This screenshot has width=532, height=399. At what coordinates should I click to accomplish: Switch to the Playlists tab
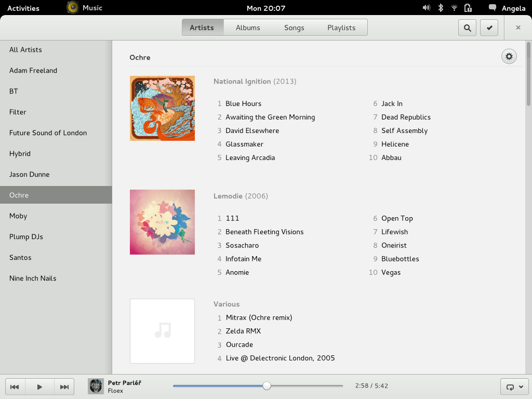[x=341, y=28]
